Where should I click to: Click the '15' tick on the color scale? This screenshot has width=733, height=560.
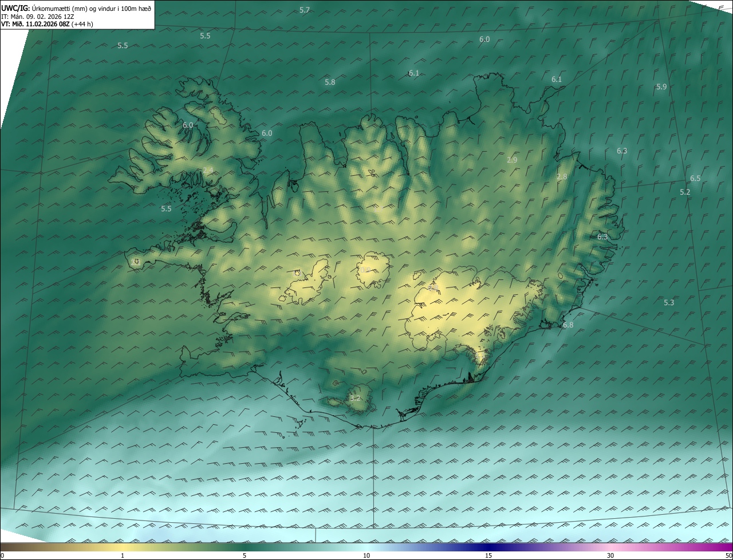click(488, 555)
